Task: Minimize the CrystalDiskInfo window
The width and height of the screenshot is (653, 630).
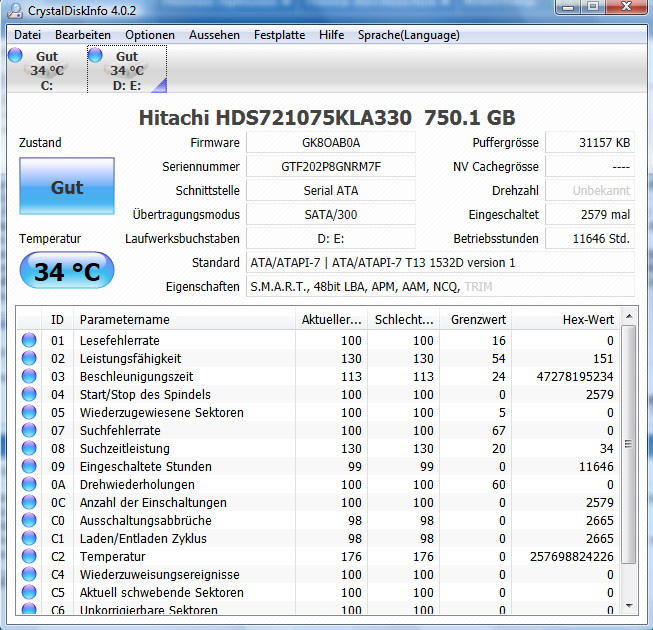Action: point(568,7)
